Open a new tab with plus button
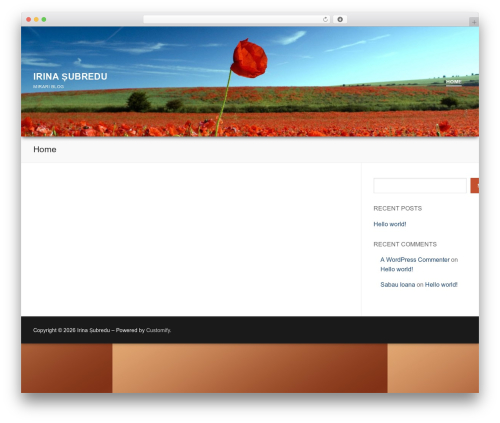This screenshot has height=423, width=500. point(474,22)
